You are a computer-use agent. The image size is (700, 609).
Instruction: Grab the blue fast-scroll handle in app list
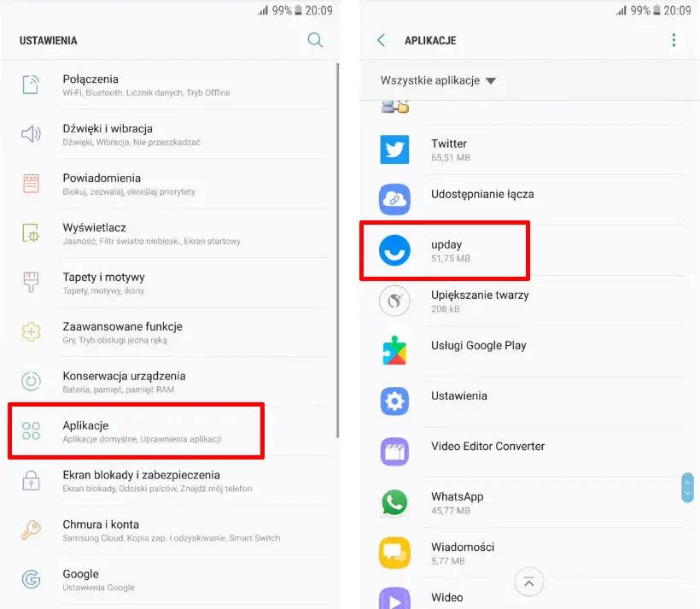click(687, 488)
